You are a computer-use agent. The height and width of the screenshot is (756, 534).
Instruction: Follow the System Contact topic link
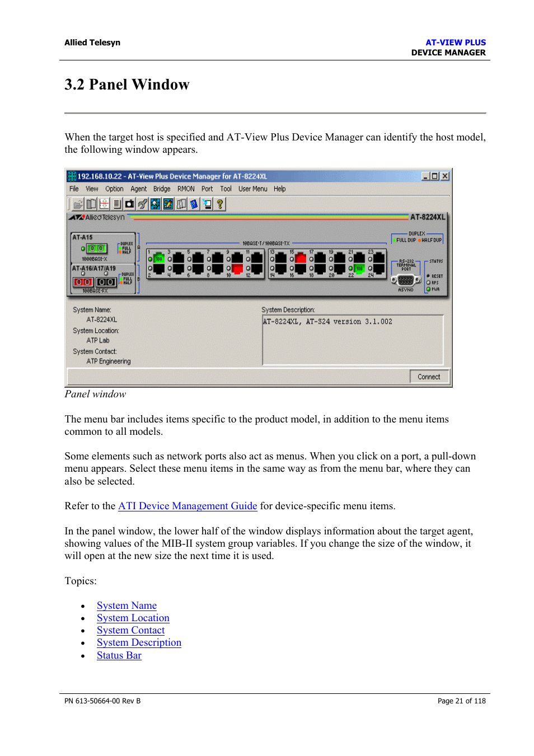tap(130, 630)
